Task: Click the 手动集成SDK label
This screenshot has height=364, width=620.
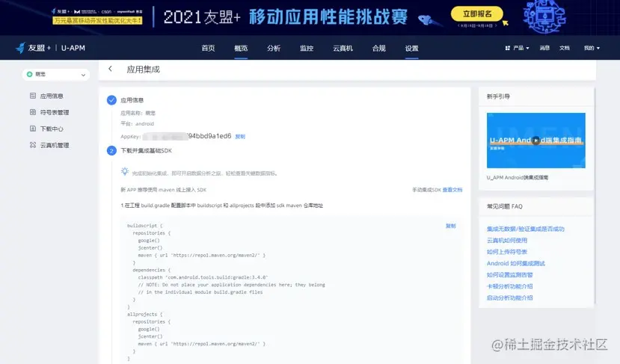Action: point(426,190)
